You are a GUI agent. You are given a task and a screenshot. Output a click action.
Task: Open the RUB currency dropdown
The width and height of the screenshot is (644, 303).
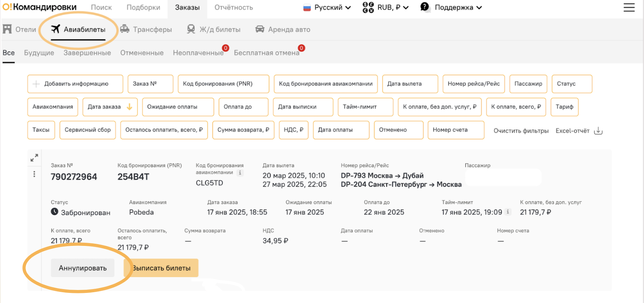coord(386,7)
